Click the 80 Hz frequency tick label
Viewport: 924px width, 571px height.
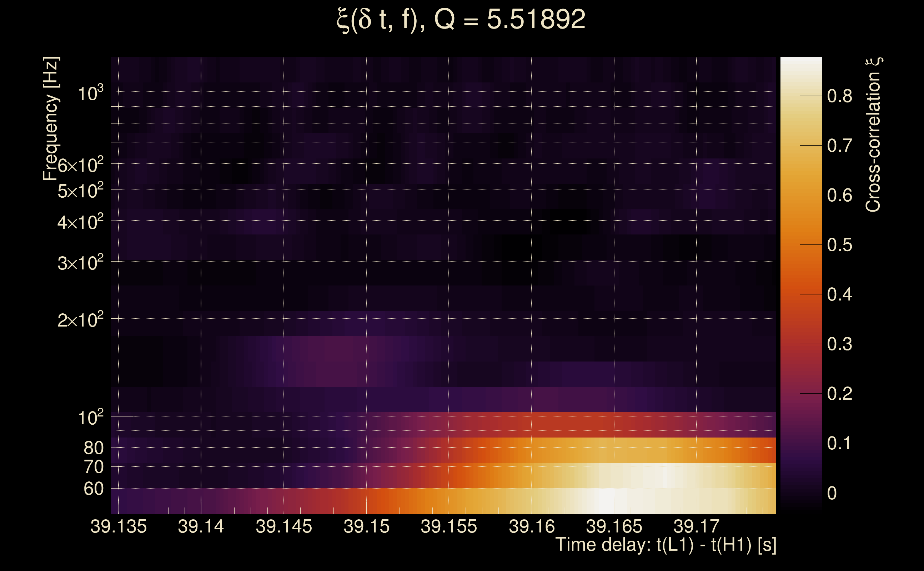93,448
